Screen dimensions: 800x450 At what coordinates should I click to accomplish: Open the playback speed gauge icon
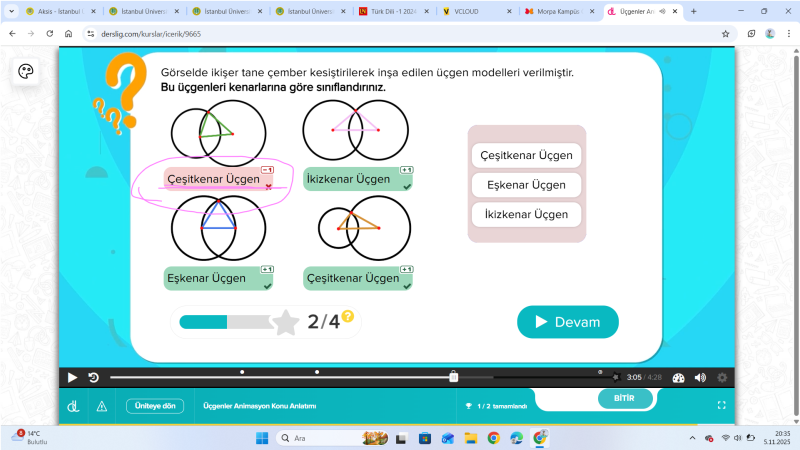[678, 378]
